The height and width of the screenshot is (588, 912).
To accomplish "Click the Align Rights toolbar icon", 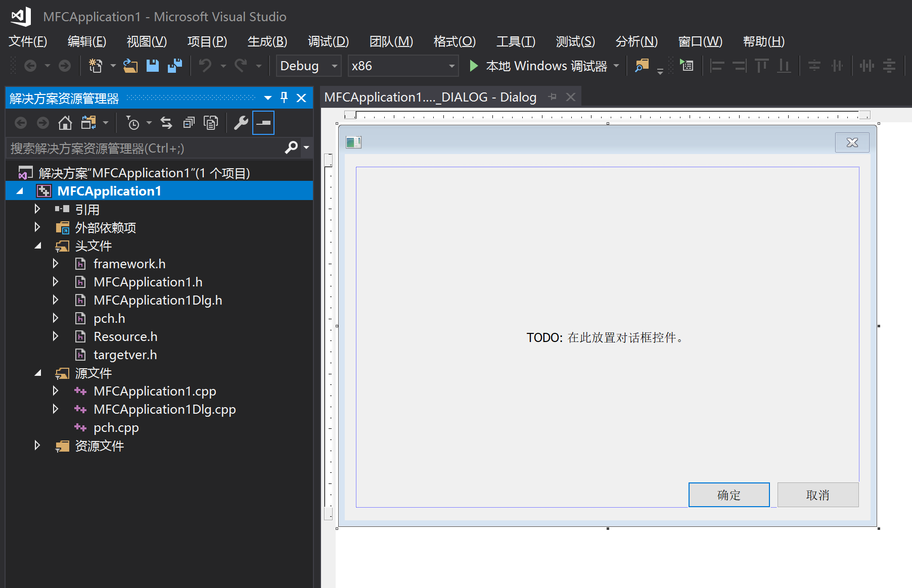I will [739, 66].
